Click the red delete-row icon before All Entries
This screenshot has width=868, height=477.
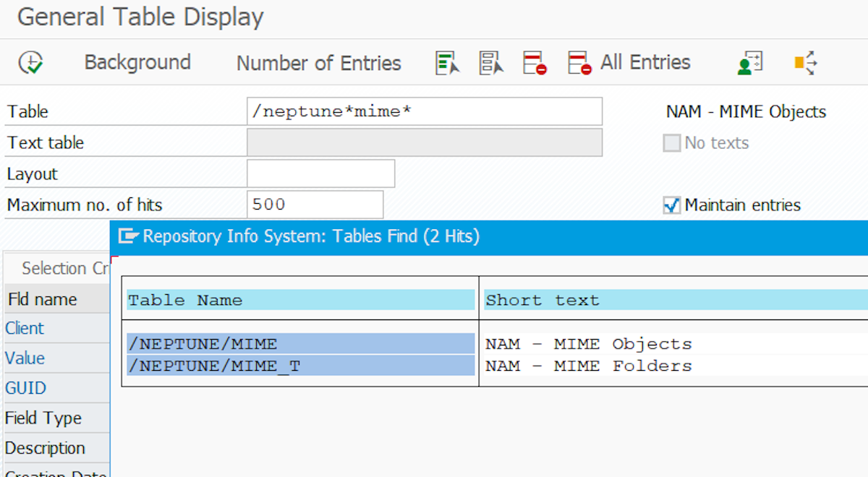coord(579,63)
